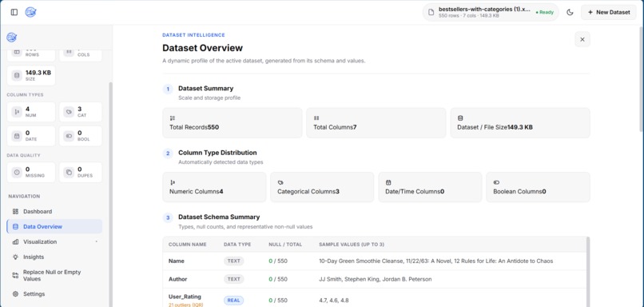The height and width of the screenshot is (307, 644).
Task: Click the DUPES copy icon in sidebar
Action: tap(69, 172)
